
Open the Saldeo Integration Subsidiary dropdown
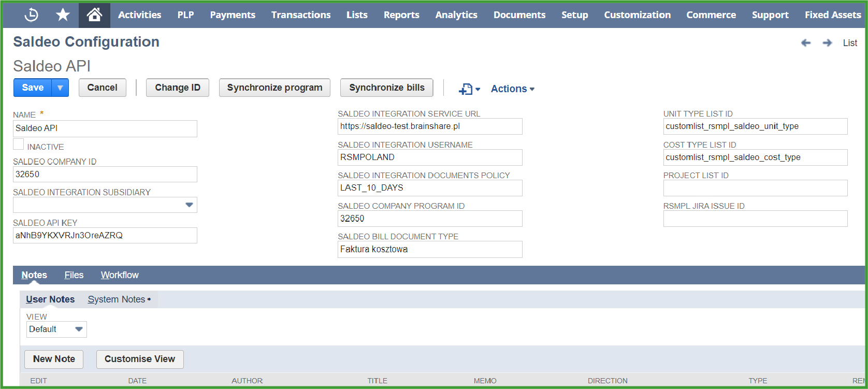tap(189, 205)
